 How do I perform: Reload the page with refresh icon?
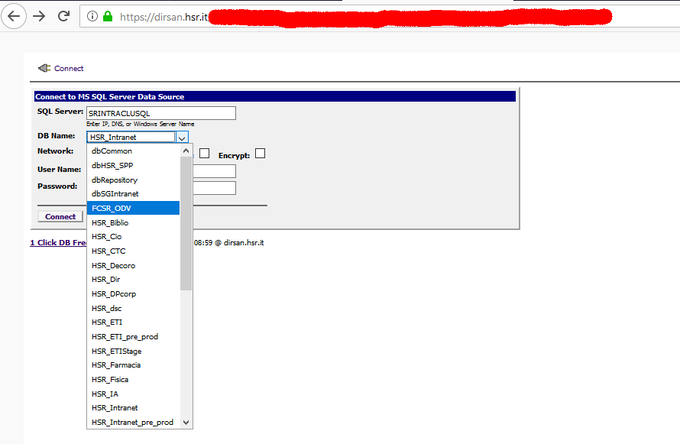[x=64, y=16]
